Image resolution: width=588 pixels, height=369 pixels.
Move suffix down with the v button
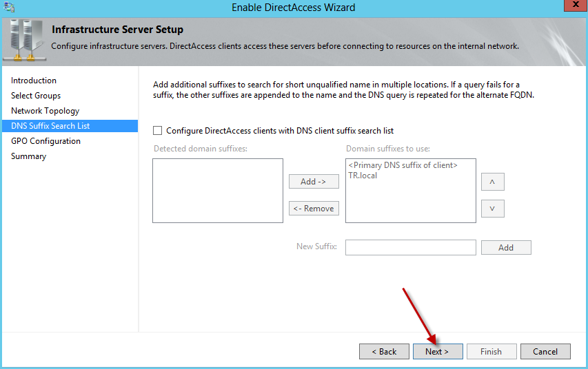(492, 209)
